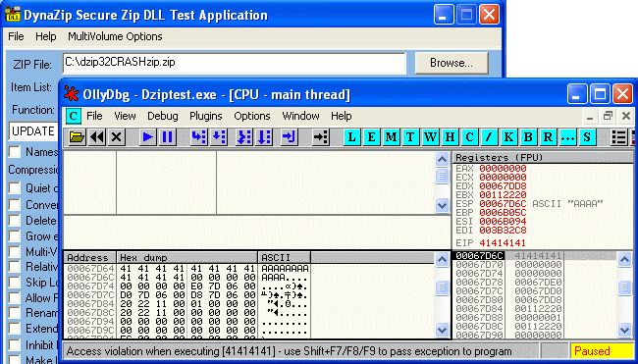Open DynaZip's Help menu
This screenshot has height=364, width=638.
coord(45,36)
